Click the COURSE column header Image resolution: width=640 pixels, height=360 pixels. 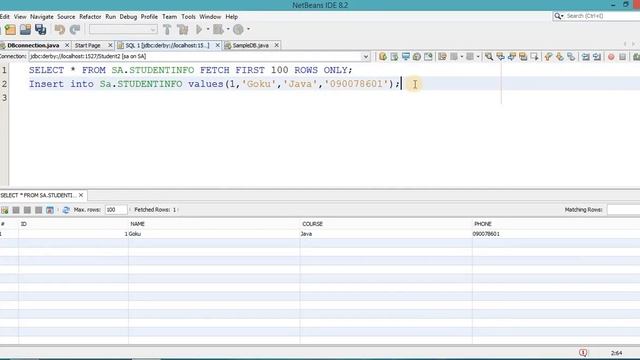click(386, 224)
